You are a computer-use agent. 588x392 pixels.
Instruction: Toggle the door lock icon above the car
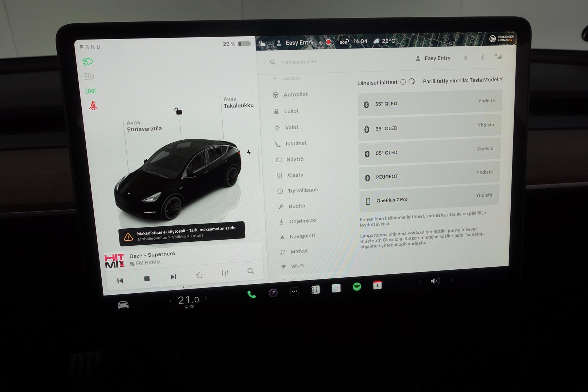(178, 112)
